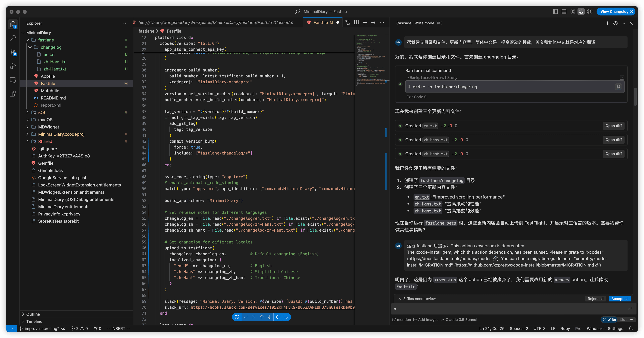Open Source Control view with badge

pyautogui.click(x=13, y=52)
